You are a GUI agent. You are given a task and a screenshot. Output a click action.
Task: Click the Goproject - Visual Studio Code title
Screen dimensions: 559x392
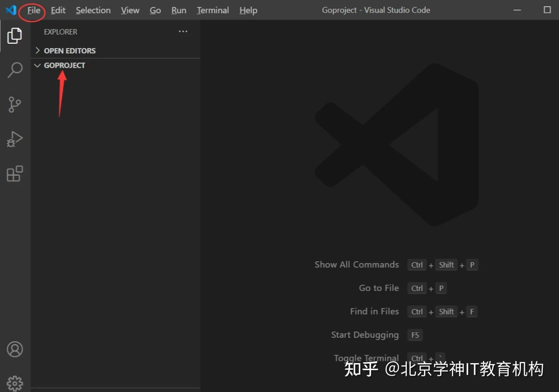click(x=376, y=10)
